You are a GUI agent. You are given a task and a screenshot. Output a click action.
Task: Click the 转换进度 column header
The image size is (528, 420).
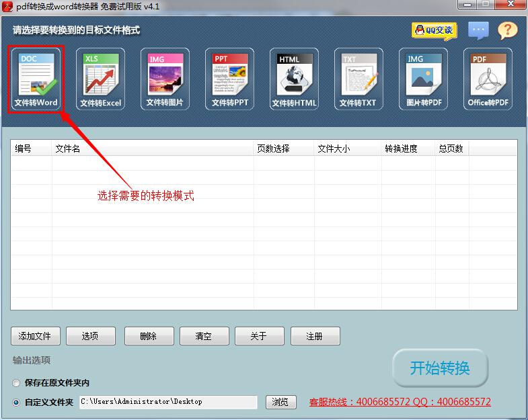pos(408,149)
